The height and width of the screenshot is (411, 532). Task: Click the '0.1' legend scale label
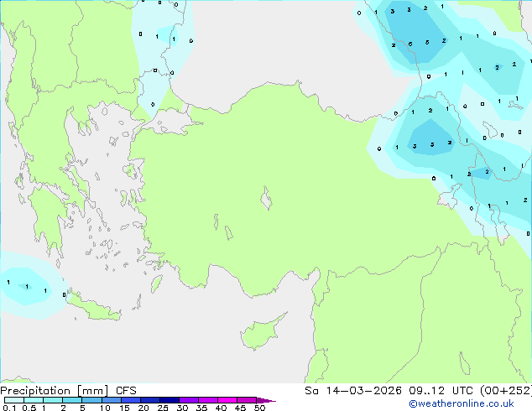(9, 408)
